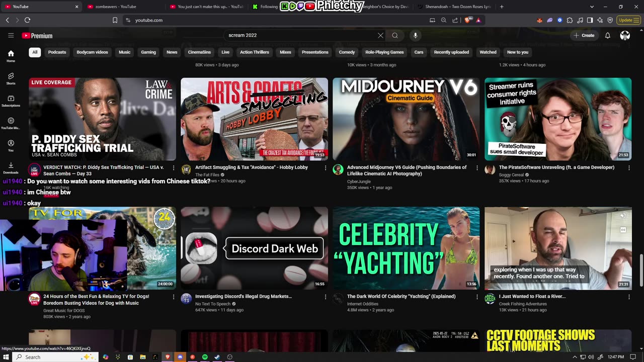The height and width of the screenshot is (362, 644).
Task: Click the search magnifier button
Action: pyautogui.click(x=395, y=35)
